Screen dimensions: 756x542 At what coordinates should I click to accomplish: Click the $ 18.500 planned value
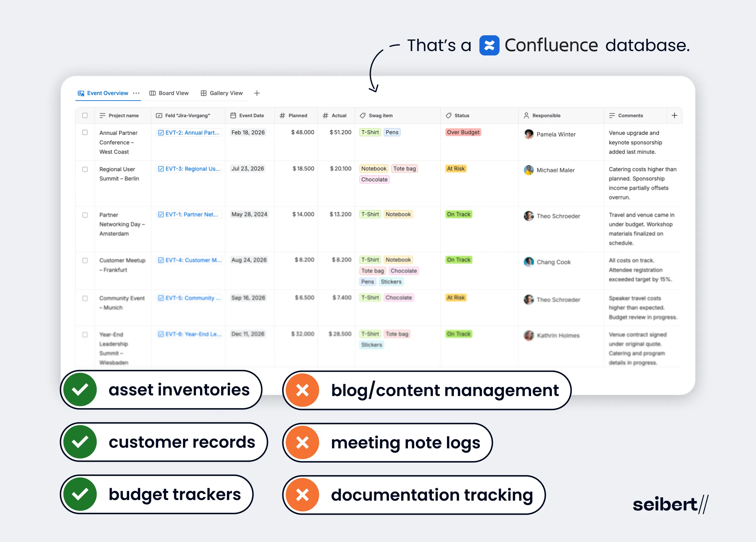[x=303, y=169]
